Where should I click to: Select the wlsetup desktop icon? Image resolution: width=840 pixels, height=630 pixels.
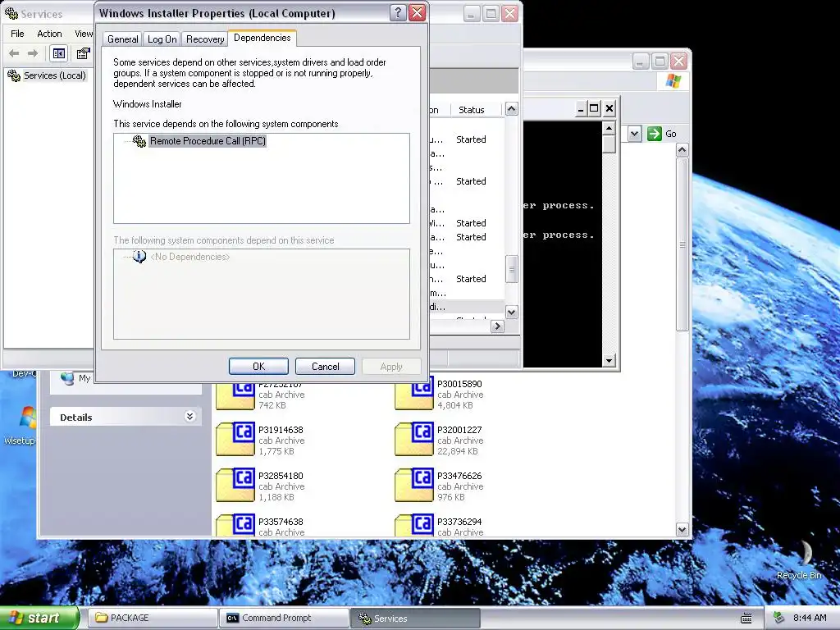point(21,426)
